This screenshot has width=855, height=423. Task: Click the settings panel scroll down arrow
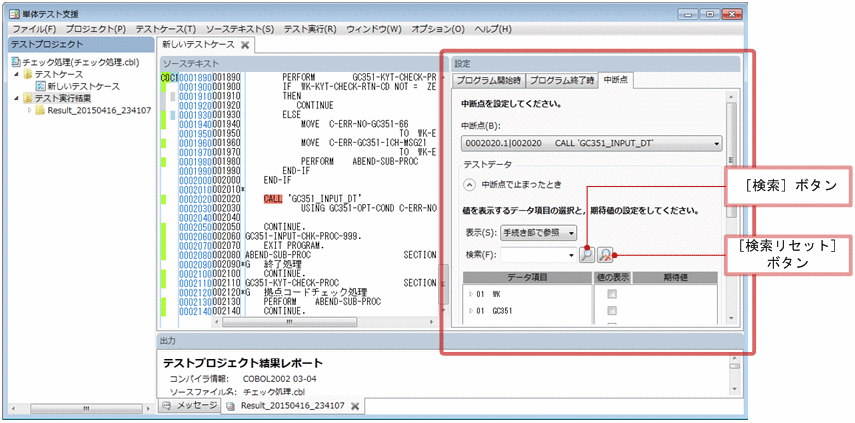pyautogui.click(x=731, y=318)
